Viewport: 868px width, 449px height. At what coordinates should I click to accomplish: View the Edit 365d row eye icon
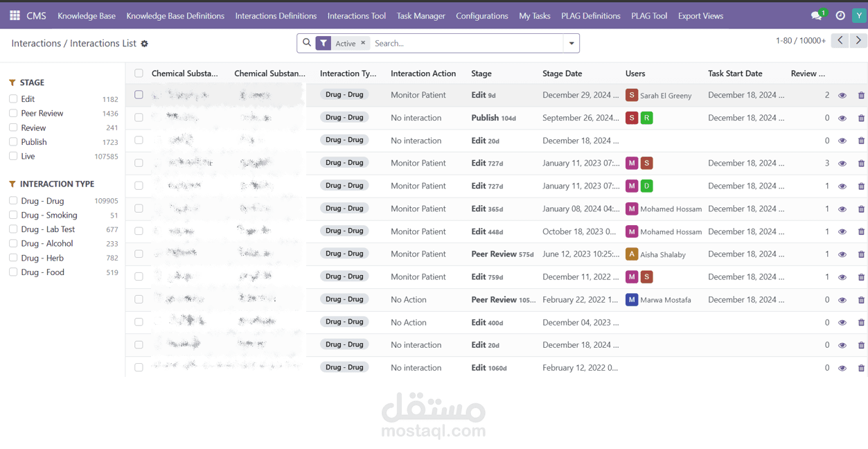pos(842,209)
